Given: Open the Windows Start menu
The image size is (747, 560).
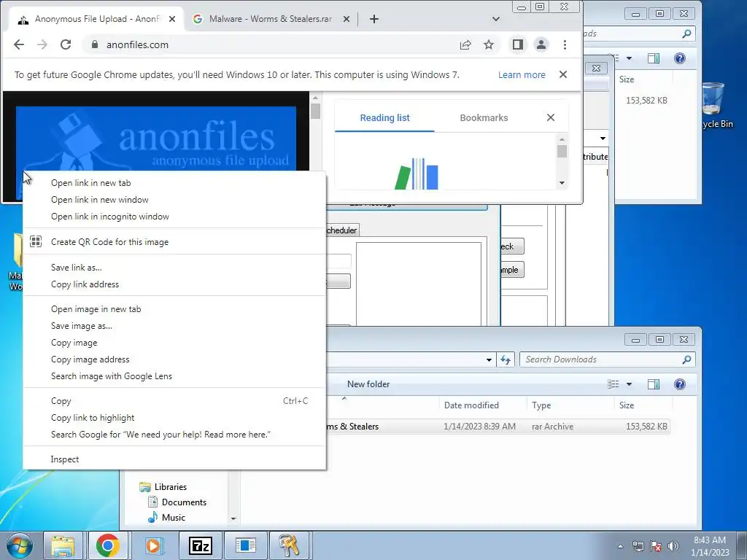Looking at the screenshot, I should 19,545.
